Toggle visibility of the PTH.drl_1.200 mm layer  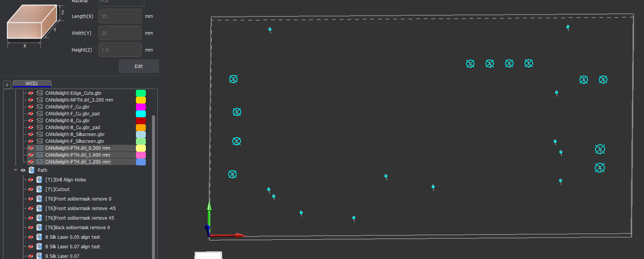pyautogui.click(x=31, y=162)
